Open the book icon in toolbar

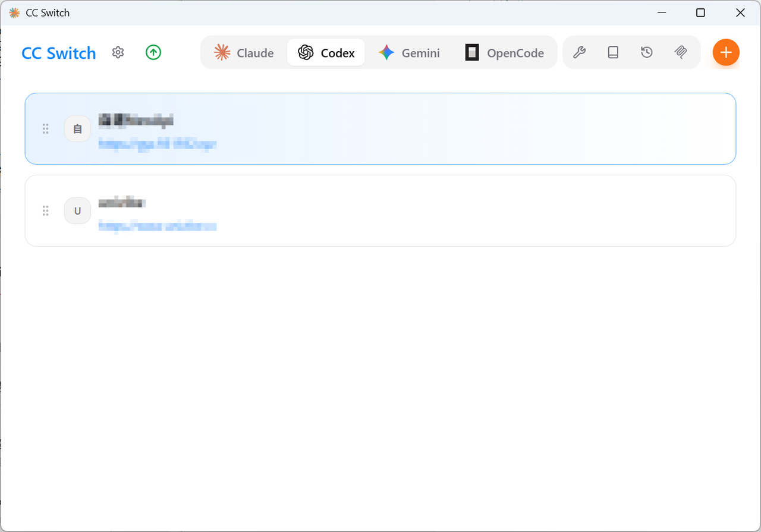613,52
